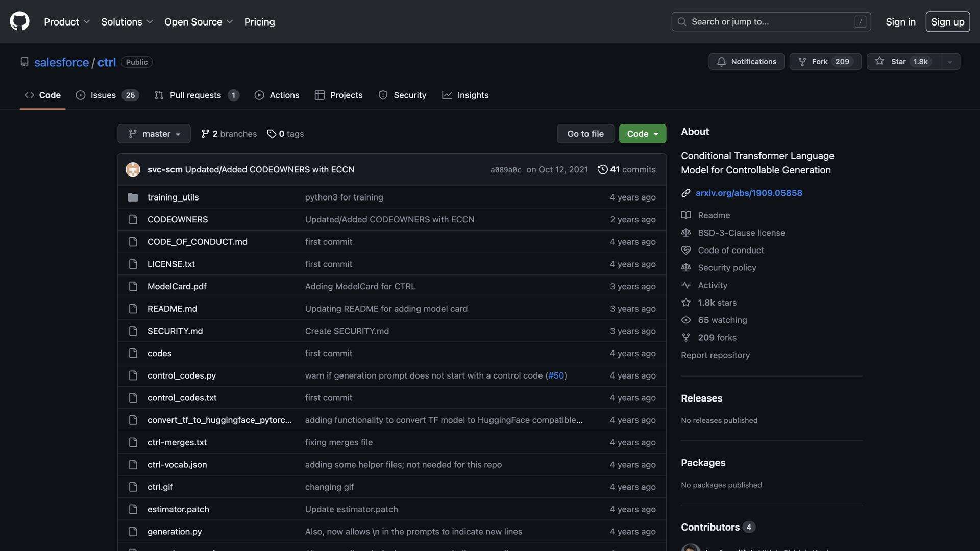The image size is (980, 551).
Task: Open the Pull requests tab
Action: click(x=195, y=95)
